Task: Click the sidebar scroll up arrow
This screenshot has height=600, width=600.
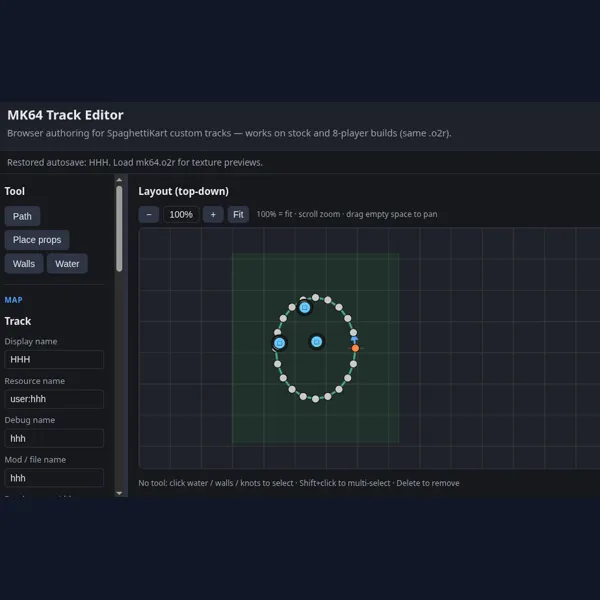Action: [119, 180]
